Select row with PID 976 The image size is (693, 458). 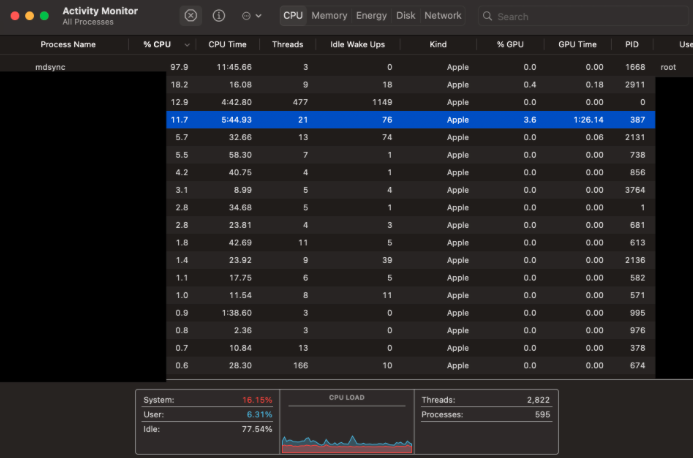click(411, 330)
